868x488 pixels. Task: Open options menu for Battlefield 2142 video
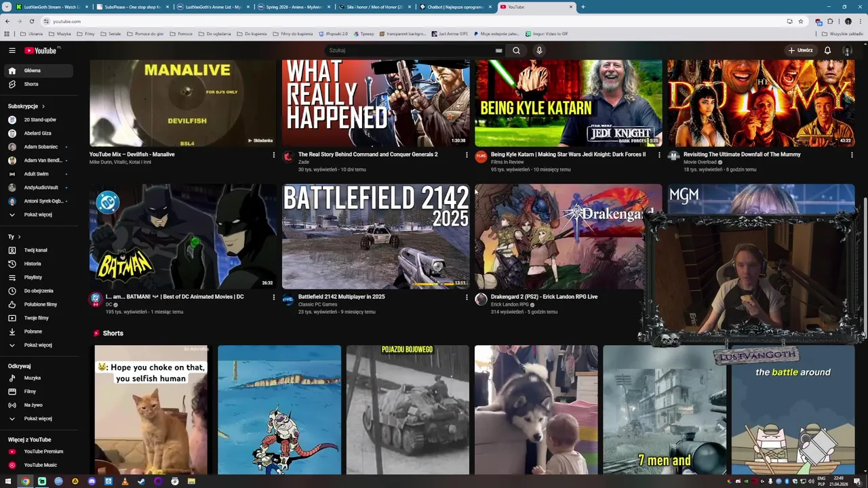(467, 298)
